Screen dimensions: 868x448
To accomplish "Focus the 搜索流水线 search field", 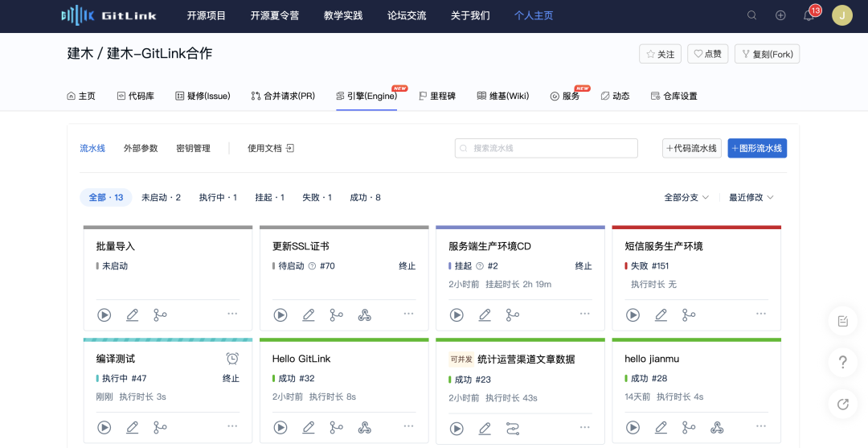I will tap(547, 149).
